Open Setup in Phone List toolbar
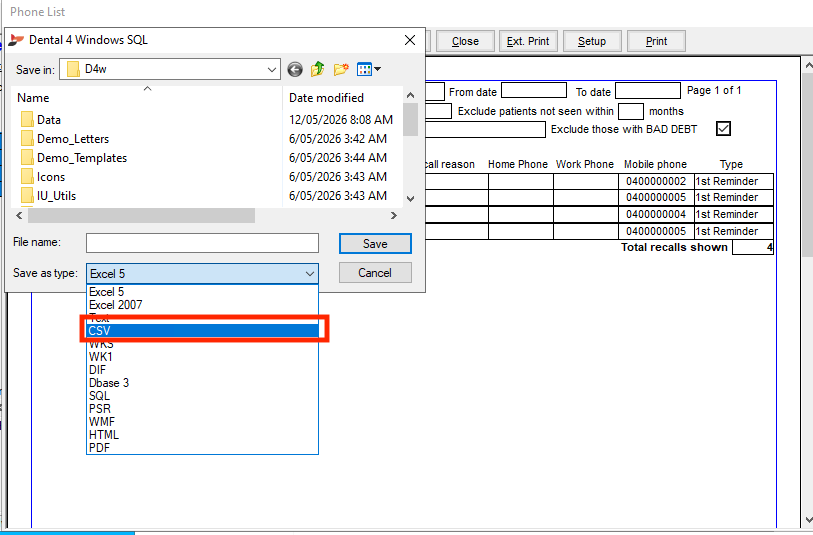 (x=592, y=41)
